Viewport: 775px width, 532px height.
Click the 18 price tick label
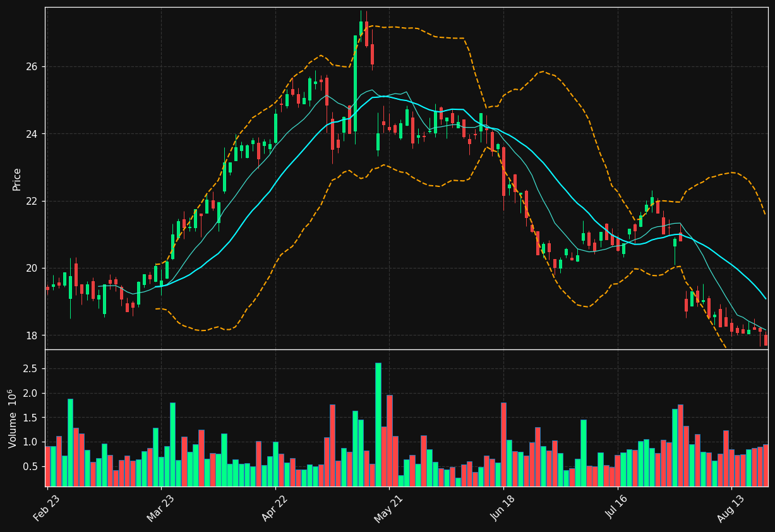pyautogui.click(x=32, y=335)
